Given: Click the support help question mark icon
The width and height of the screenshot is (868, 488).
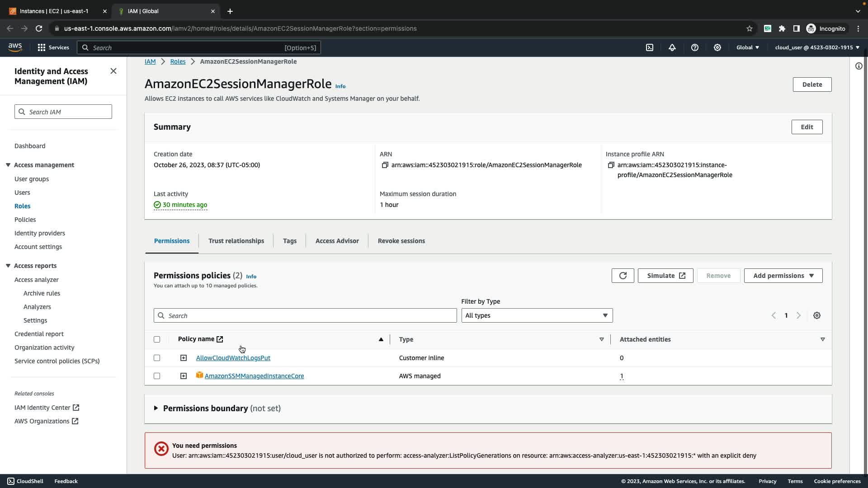Looking at the screenshot, I should click(695, 47).
